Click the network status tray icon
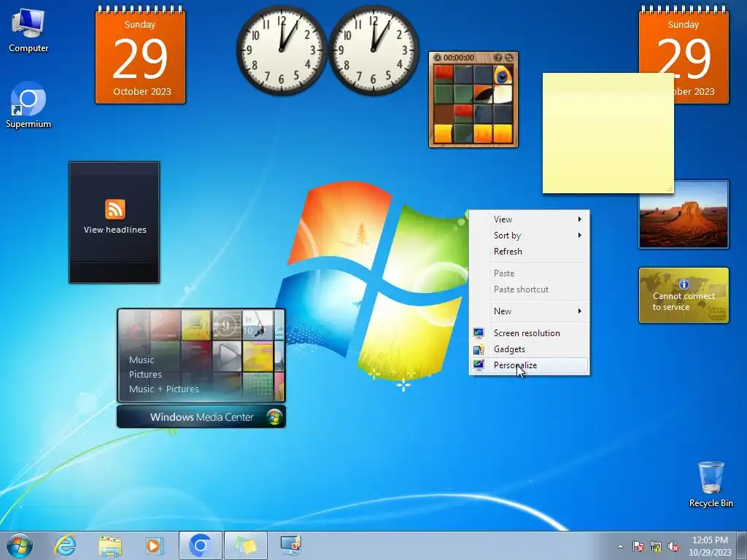This screenshot has width=747, height=560. (656, 547)
